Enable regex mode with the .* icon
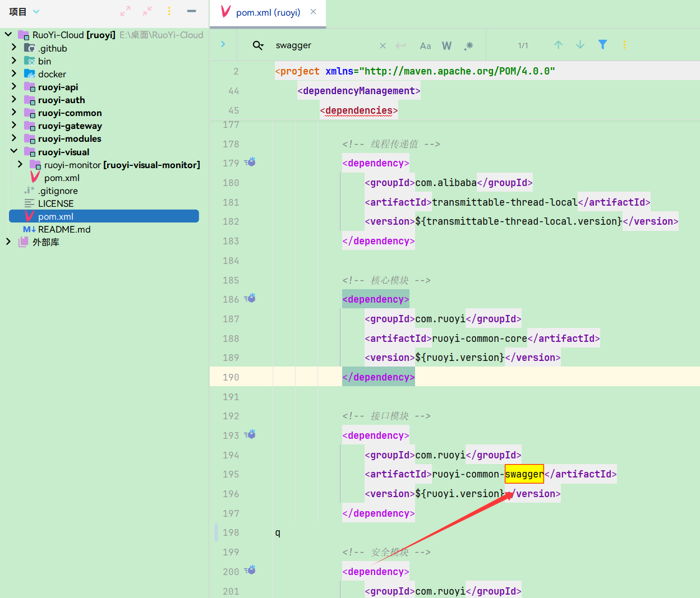 point(468,45)
